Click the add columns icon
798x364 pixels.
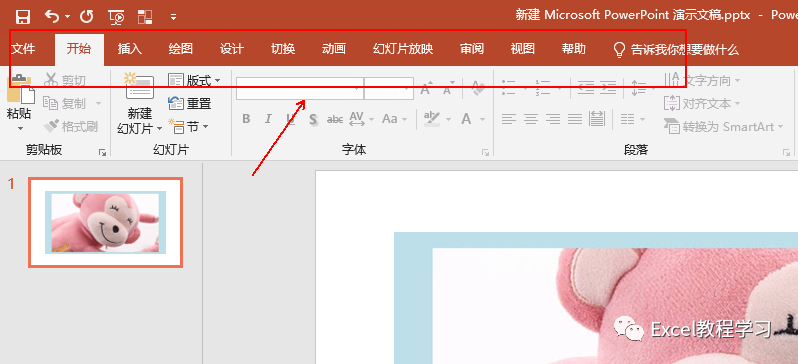pyautogui.click(x=628, y=119)
